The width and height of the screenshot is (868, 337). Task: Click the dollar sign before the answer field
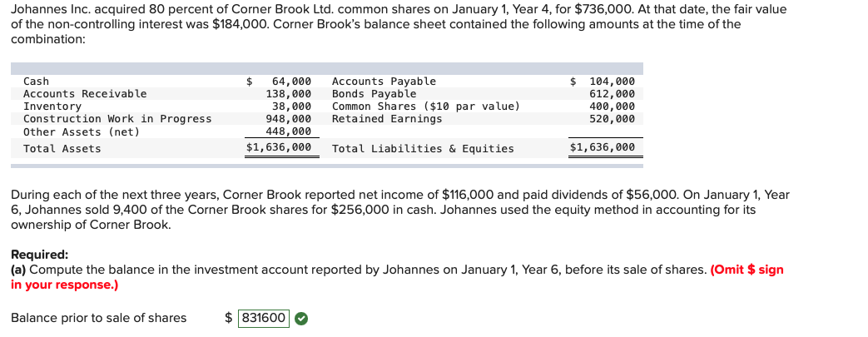[x=229, y=318]
